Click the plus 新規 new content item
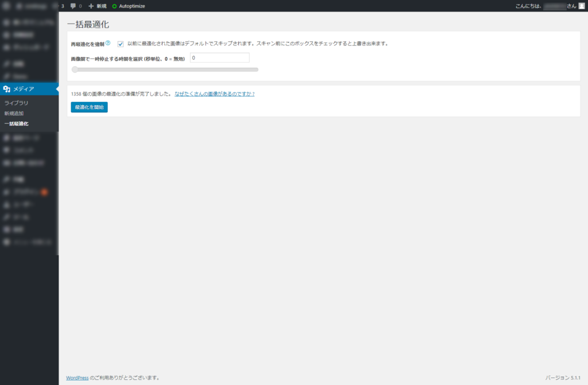 coord(98,6)
